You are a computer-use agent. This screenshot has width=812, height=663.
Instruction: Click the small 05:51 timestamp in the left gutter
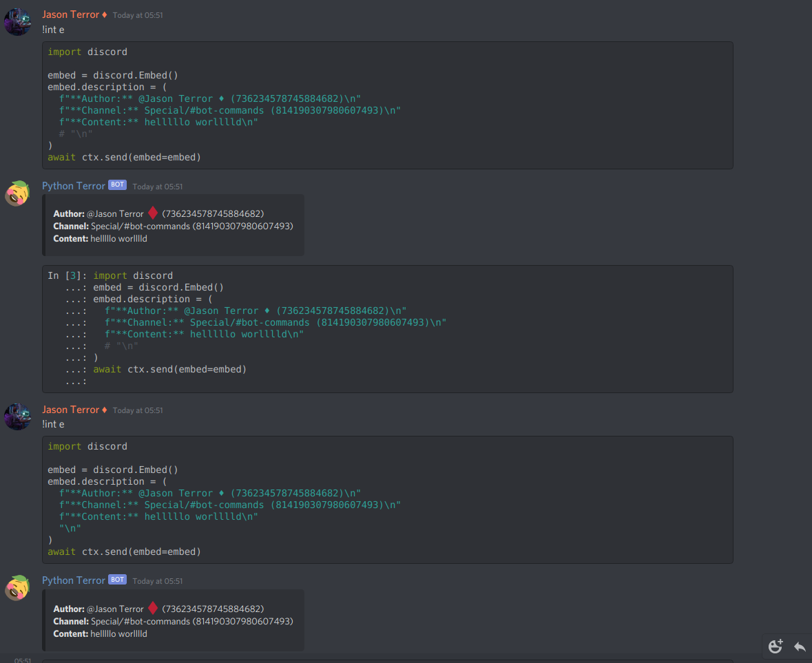[22, 660]
